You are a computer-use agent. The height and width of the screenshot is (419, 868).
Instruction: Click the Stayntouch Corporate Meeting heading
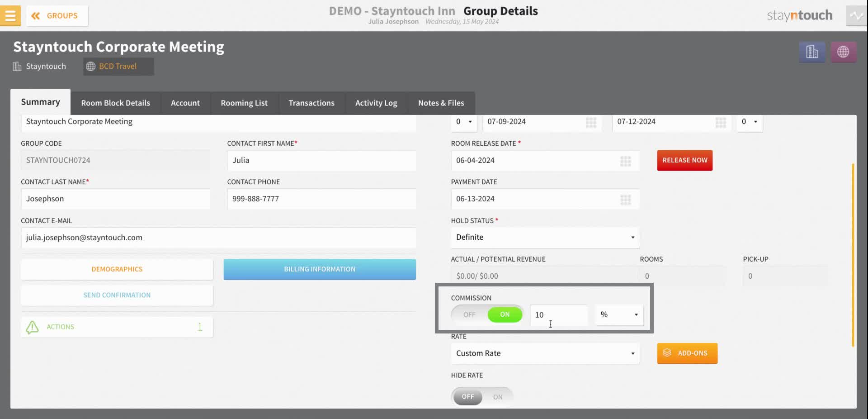tap(118, 47)
